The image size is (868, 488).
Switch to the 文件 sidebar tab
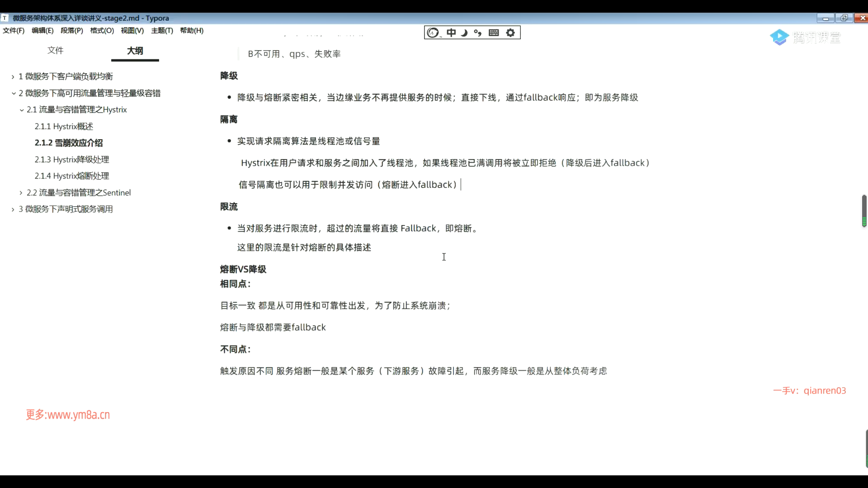(x=55, y=50)
